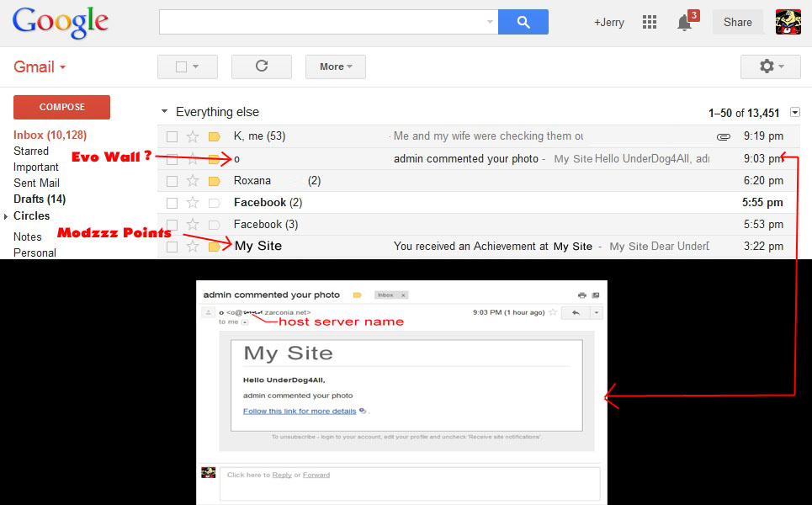Star the Facebook (3) conversation
Screen dimensions: 812x505
click(x=193, y=224)
